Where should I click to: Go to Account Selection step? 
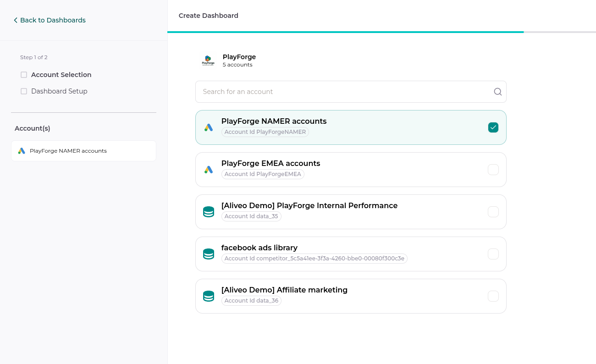[x=61, y=75]
